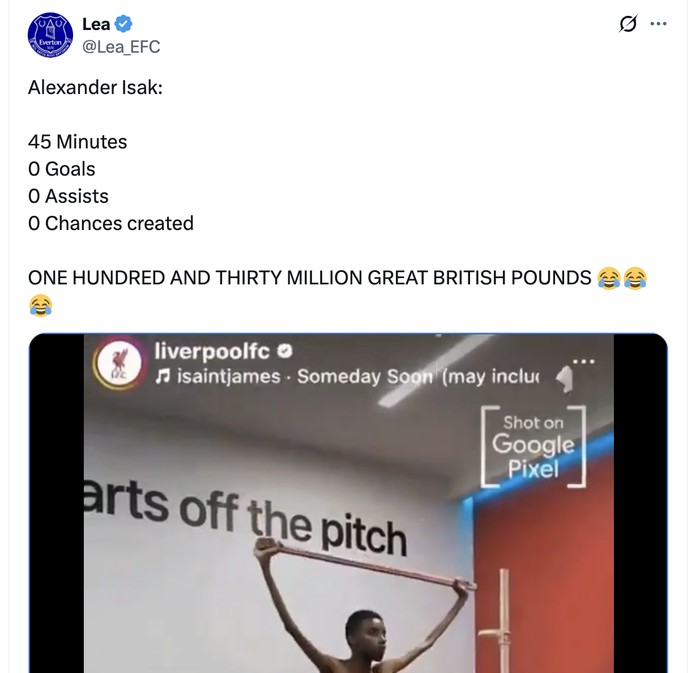Click the blue verified badge beside Lea
This screenshot has height=673, width=700.
(x=127, y=24)
